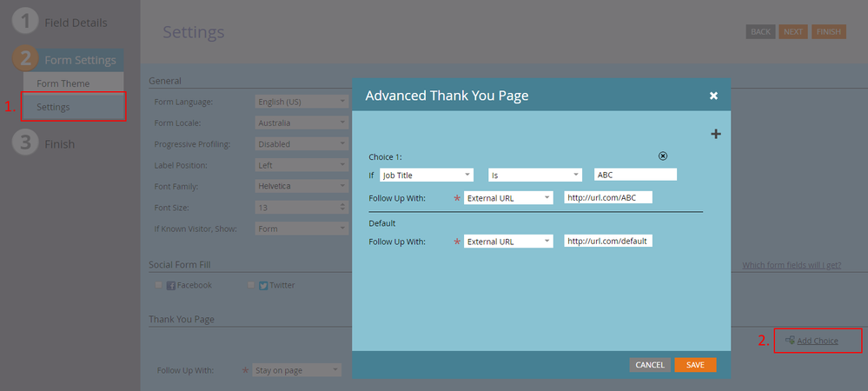Open the Default Follow Up With dropdown
Viewport: 868px width, 391px height.
pyautogui.click(x=508, y=242)
